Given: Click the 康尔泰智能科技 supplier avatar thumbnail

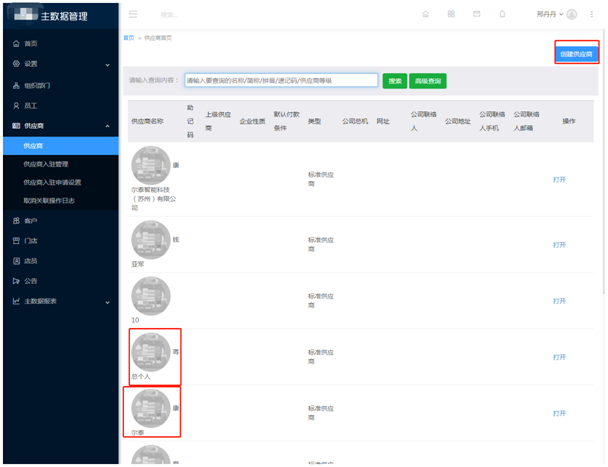Looking at the screenshot, I should (x=151, y=166).
